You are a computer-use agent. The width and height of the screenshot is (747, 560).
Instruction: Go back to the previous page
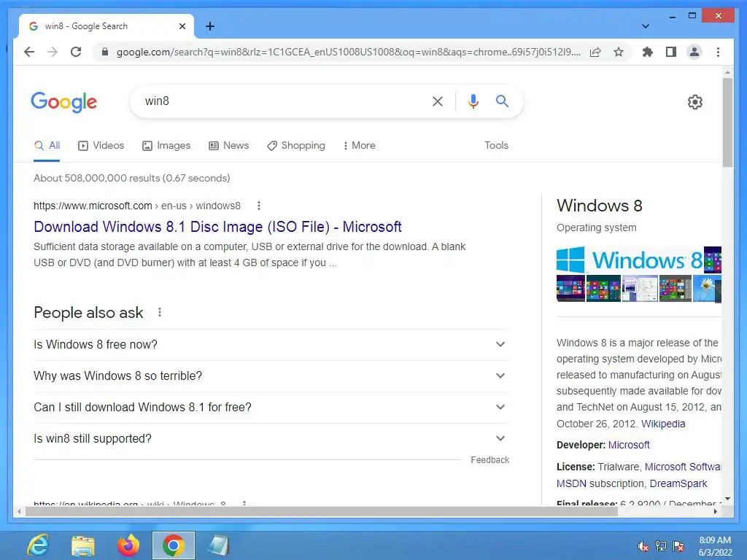point(29,52)
